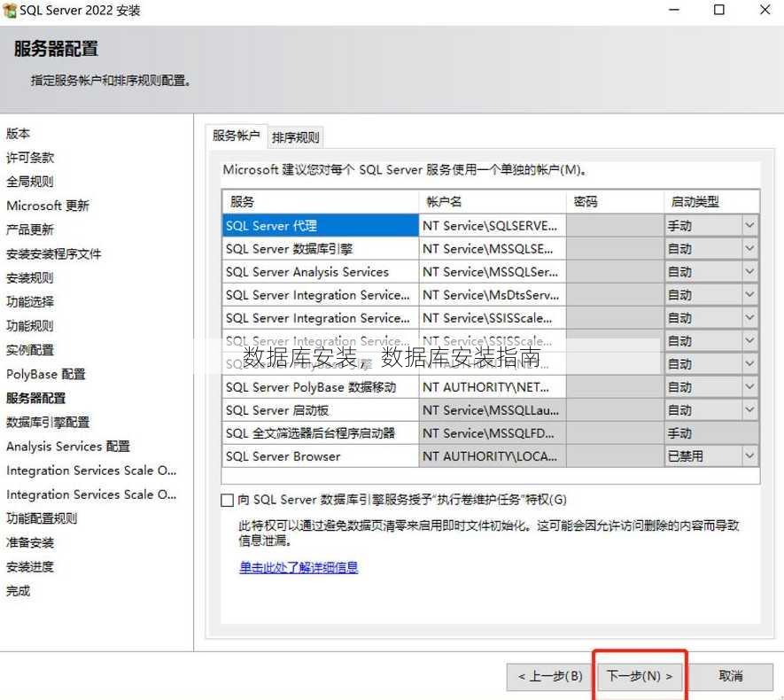The height and width of the screenshot is (700, 784).
Task: Select PolyBase 配置 in the steps list
Action: click(x=46, y=374)
